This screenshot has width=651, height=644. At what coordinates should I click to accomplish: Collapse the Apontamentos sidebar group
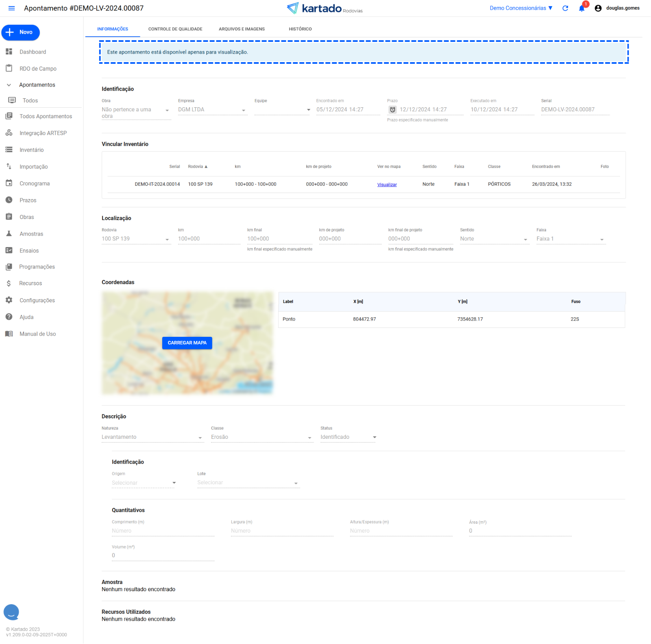click(x=9, y=85)
